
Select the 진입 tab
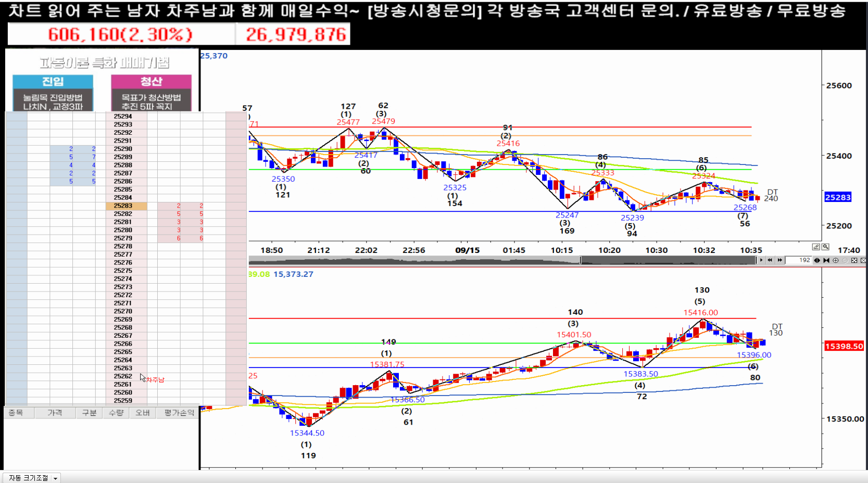(x=53, y=82)
